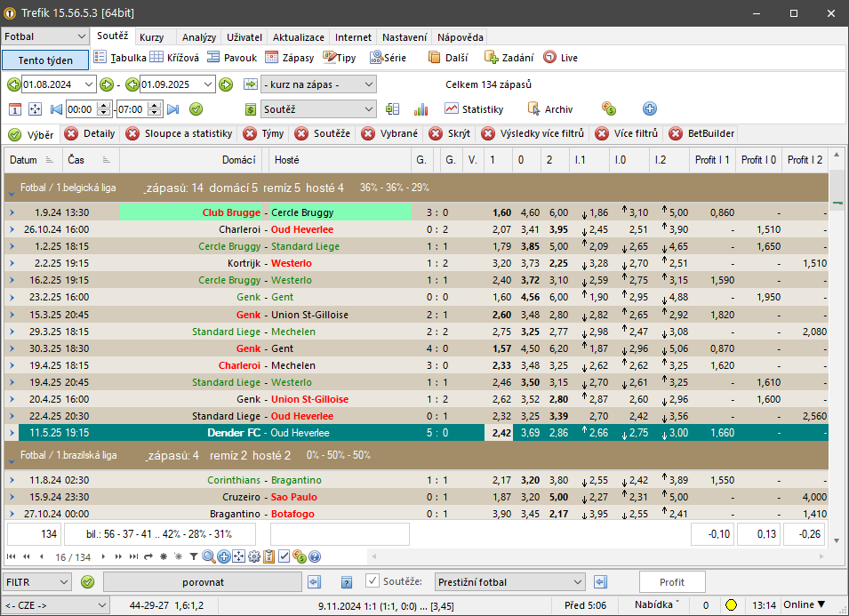Click the green arrow right of the 01.09.2025 date
This screenshot has width=849, height=616.
point(226,84)
